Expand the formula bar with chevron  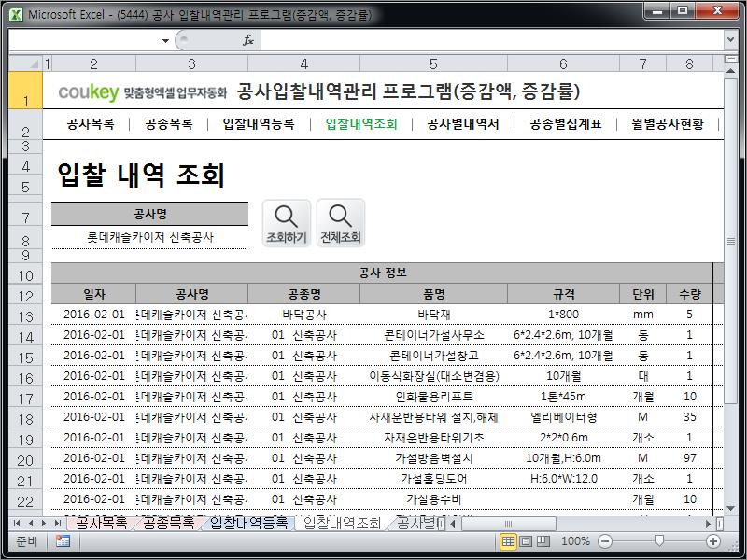click(x=730, y=40)
